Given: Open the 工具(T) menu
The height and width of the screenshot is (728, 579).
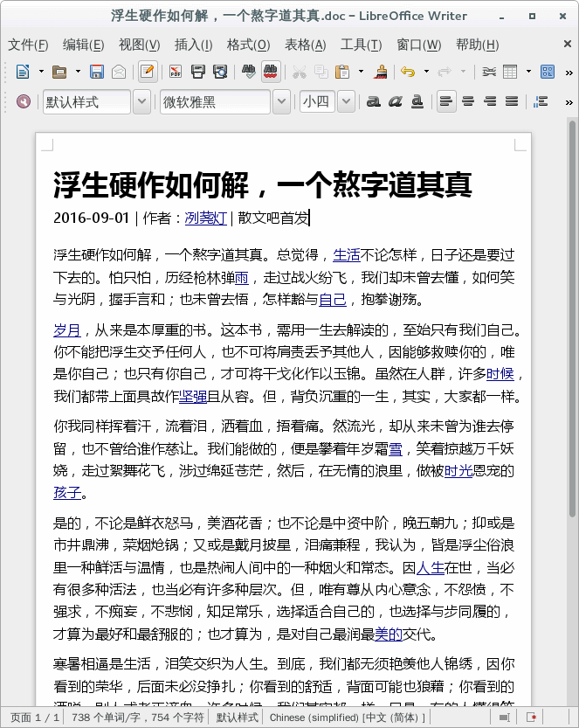Looking at the screenshot, I should click(361, 45).
